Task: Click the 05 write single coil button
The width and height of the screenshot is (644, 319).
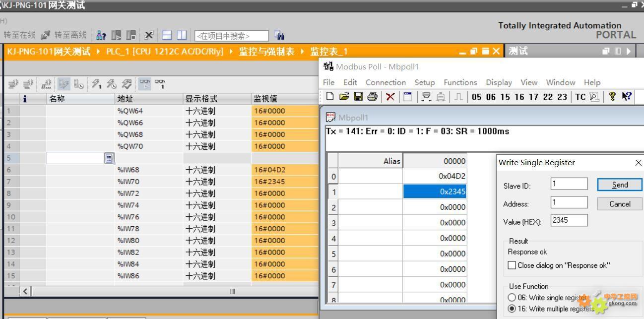Action: point(477,97)
